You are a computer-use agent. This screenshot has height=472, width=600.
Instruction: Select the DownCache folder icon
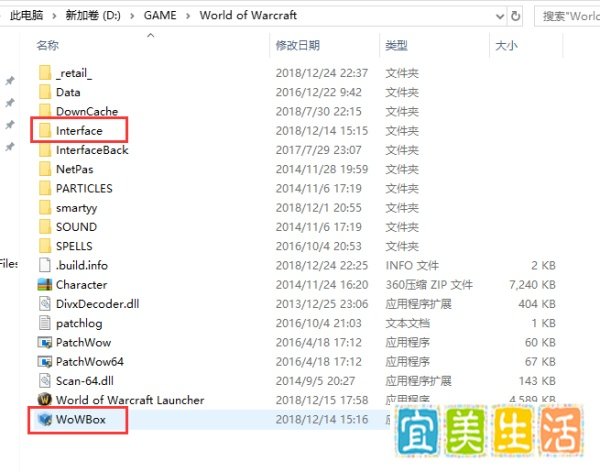pos(45,110)
